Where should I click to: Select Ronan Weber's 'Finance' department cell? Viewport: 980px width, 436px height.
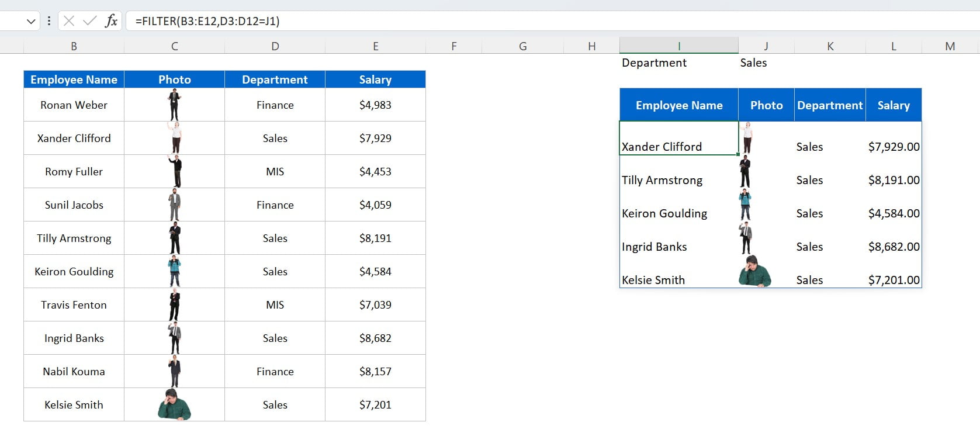[275, 105]
